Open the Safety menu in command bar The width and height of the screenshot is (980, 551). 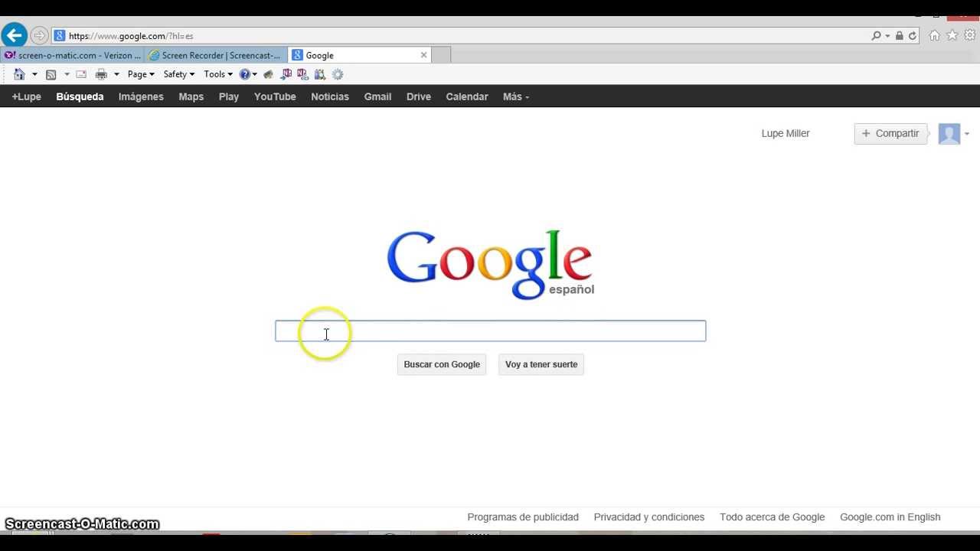pyautogui.click(x=179, y=74)
